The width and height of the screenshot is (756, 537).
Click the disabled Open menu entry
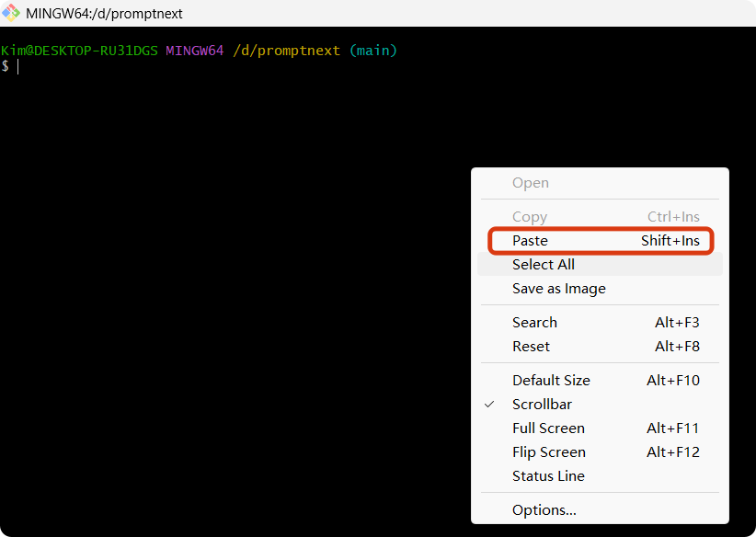[x=601, y=183]
